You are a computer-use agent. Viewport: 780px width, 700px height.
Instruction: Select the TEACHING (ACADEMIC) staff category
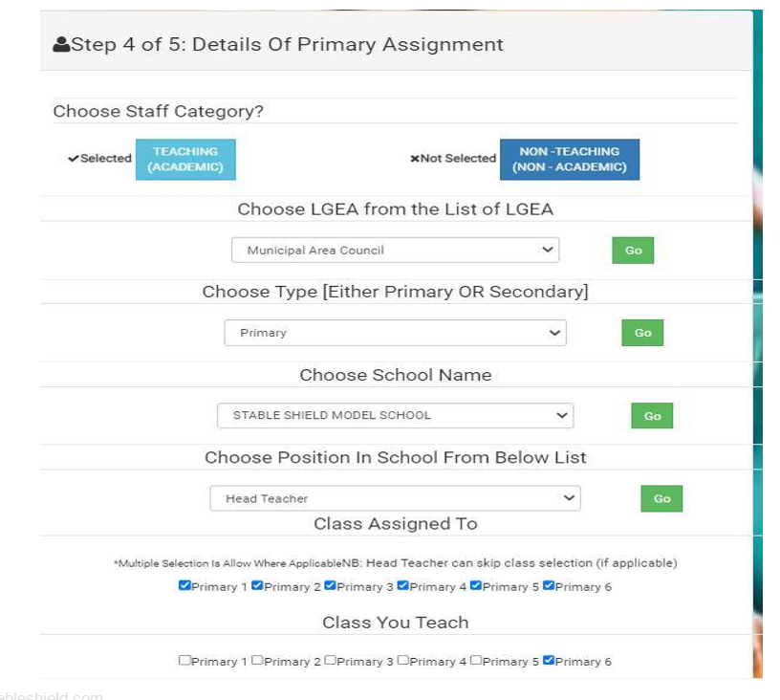(x=185, y=159)
